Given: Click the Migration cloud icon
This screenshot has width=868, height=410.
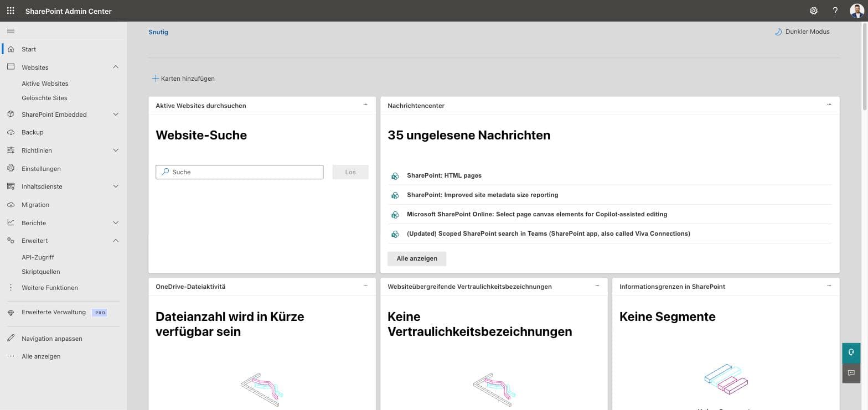Looking at the screenshot, I should [11, 205].
